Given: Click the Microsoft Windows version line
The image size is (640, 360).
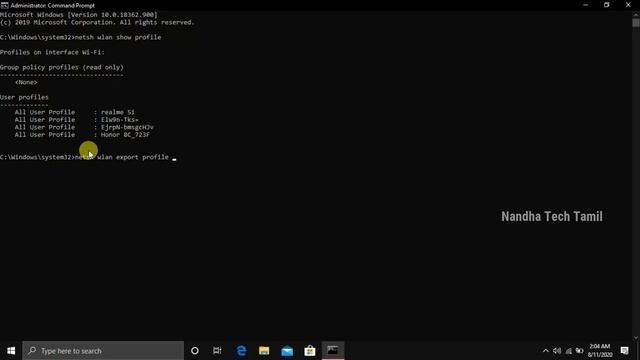Looking at the screenshot, I should point(78,15).
